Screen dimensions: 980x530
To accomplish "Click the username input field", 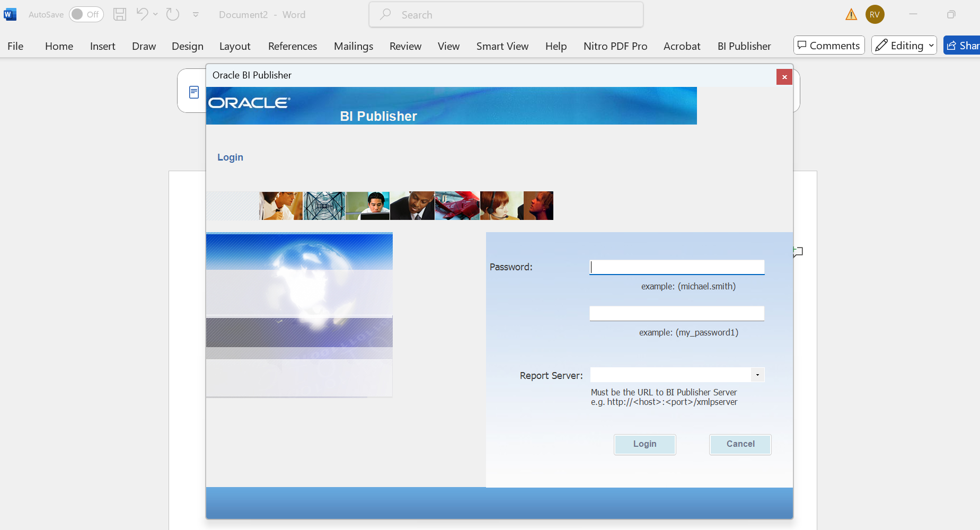I will pos(677,267).
